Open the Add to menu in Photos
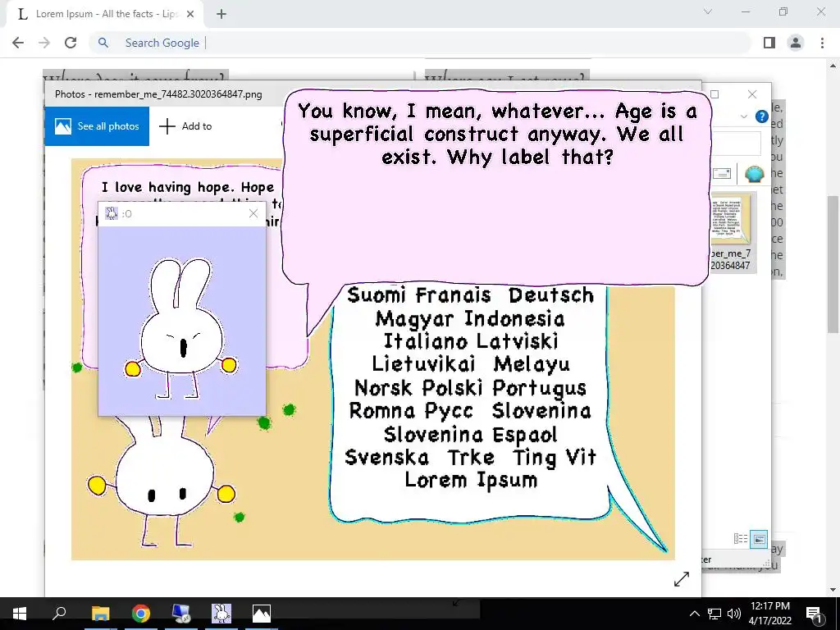 click(186, 126)
